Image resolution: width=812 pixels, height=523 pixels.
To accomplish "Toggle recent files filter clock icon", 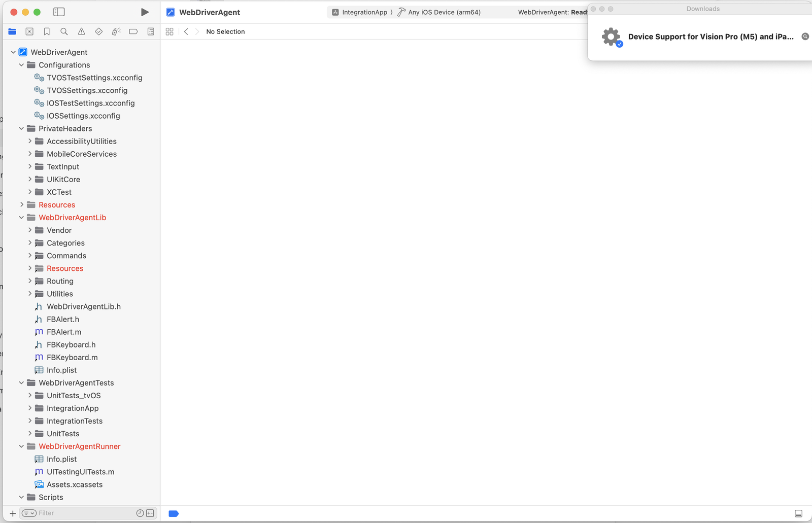I will click(140, 513).
